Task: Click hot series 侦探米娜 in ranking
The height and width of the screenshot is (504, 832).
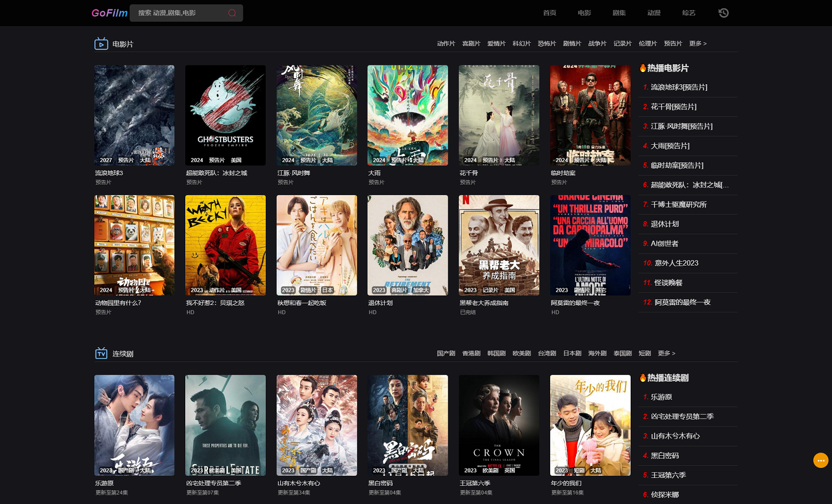Action: 664,495
